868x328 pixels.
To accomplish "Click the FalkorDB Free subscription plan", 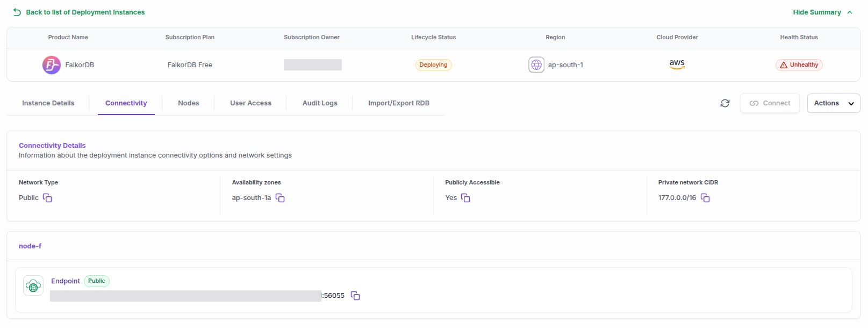I will click(x=190, y=65).
